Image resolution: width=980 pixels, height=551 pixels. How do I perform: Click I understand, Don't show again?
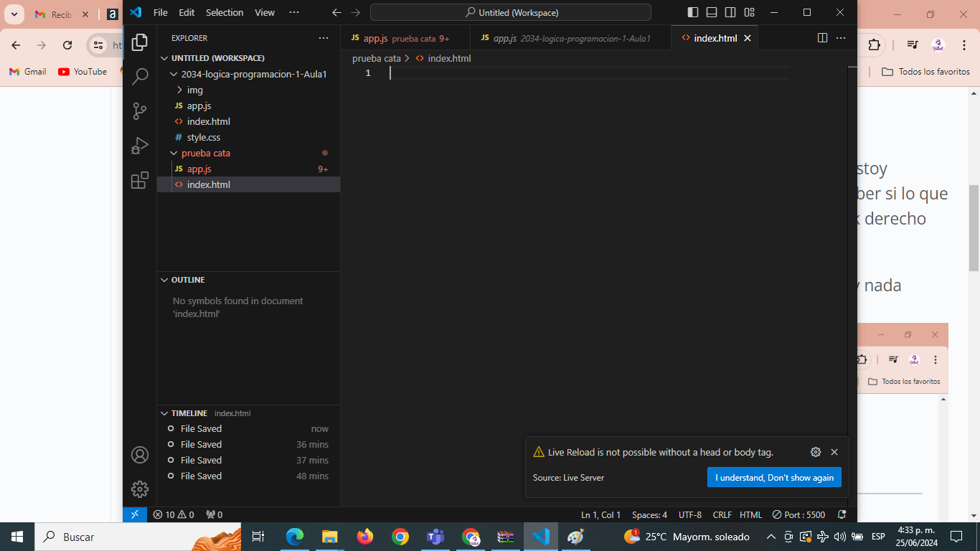pyautogui.click(x=774, y=478)
